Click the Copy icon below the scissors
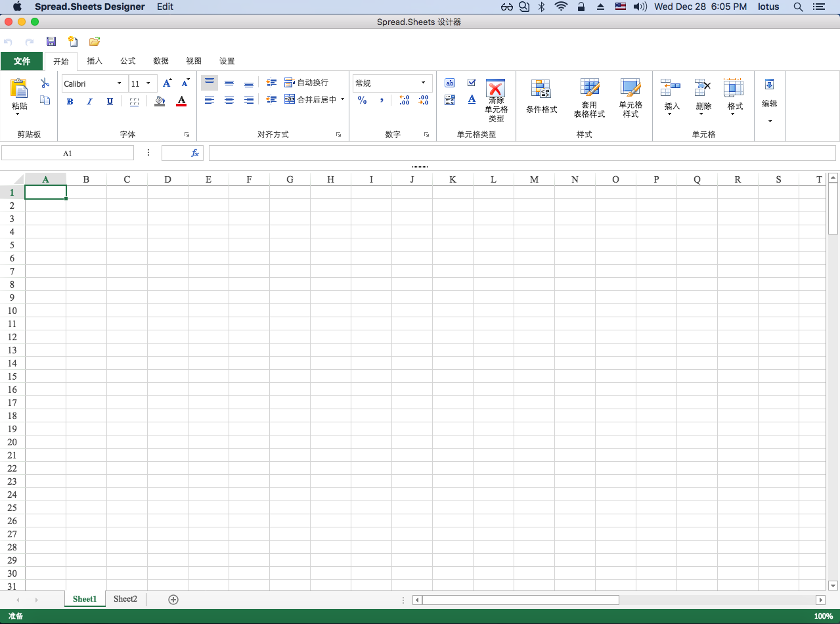 coord(45,100)
